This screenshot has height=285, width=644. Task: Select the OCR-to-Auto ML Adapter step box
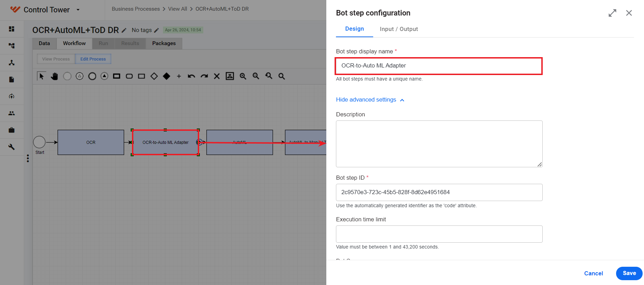165,142
